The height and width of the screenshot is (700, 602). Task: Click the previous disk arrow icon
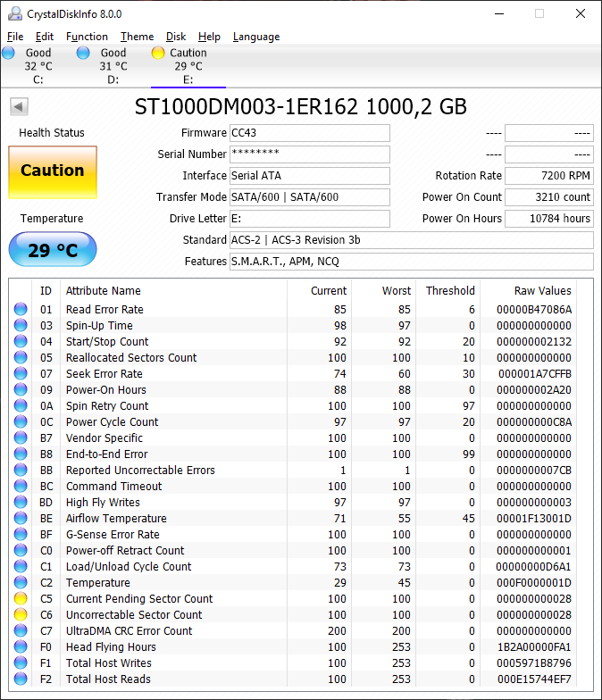[x=19, y=107]
